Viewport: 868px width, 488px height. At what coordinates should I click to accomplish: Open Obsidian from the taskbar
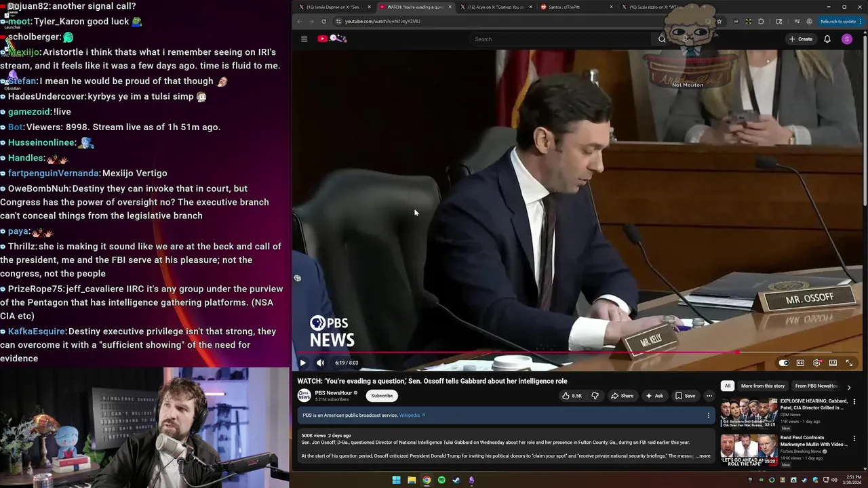coord(471,481)
